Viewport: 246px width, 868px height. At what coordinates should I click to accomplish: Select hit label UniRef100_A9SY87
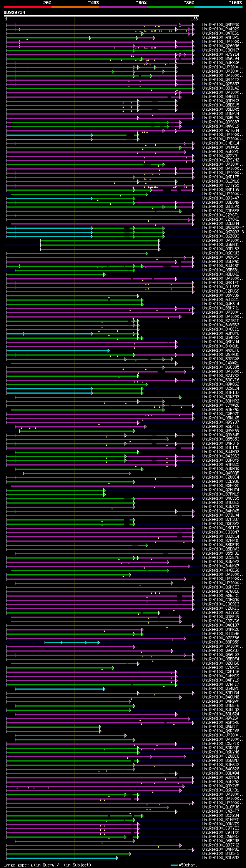(221, 422)
